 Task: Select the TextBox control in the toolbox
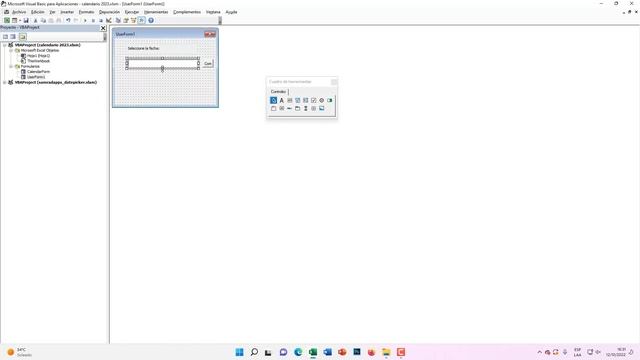[289, 100]
